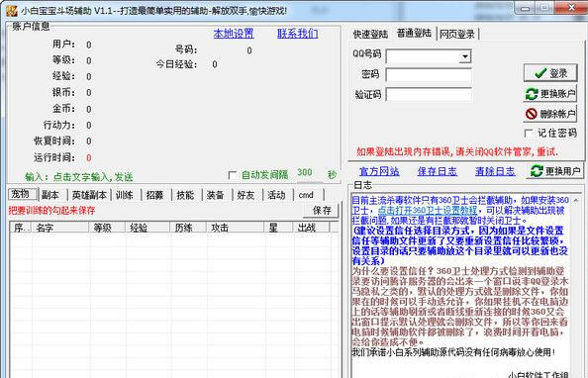This screenshot has width=588, height=378.
Task: Open the 网页登录 tab
Action: pyautogui.click(x=457, y=34)
